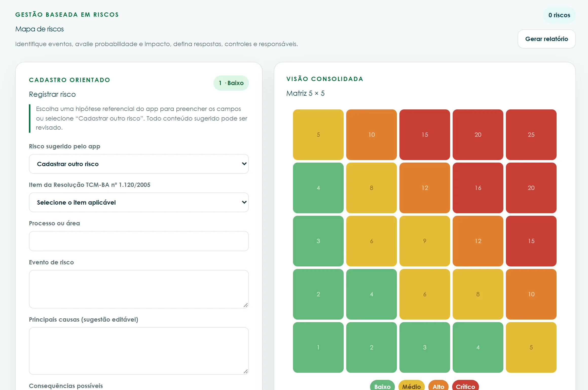
Task: Click the matrix cell showing 9
Action: click(425, 241)
